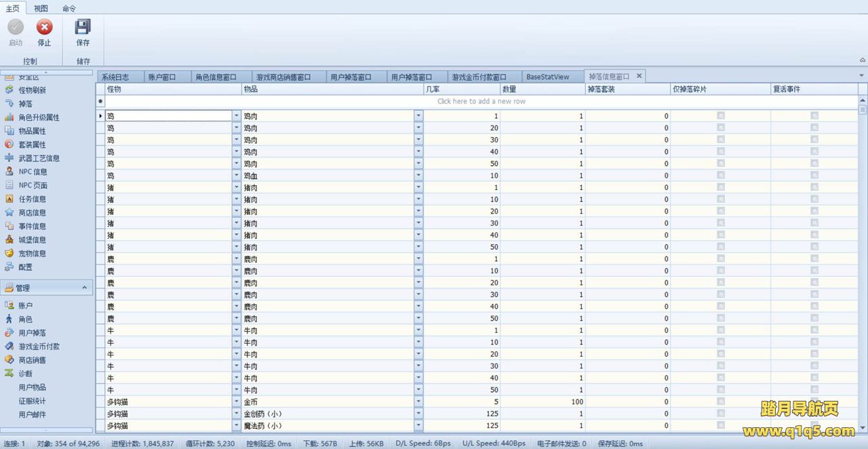Switch to the 视图 ribbon tab

pyautogui.click(x=41, y=8)
